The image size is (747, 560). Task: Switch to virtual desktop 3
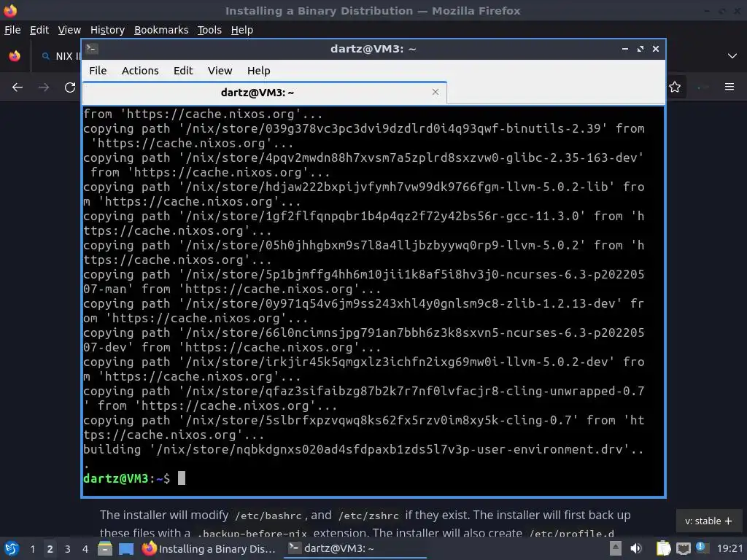point(68,548)
